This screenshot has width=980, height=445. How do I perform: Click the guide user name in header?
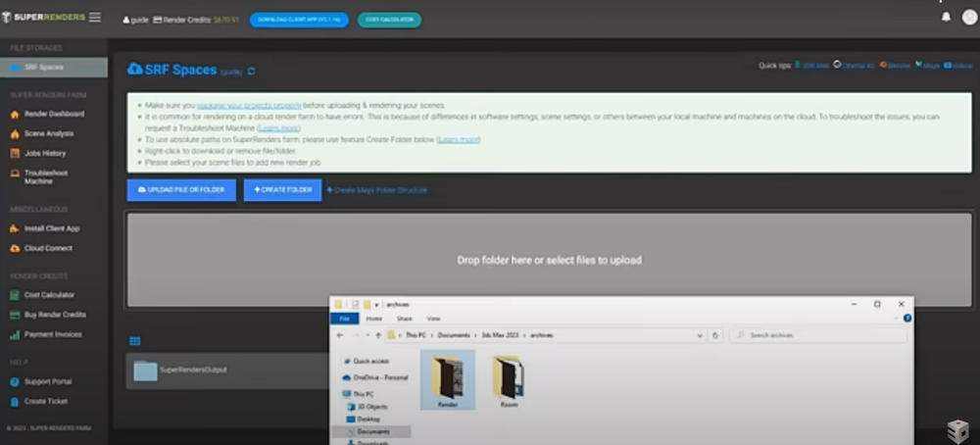[135, 20]
